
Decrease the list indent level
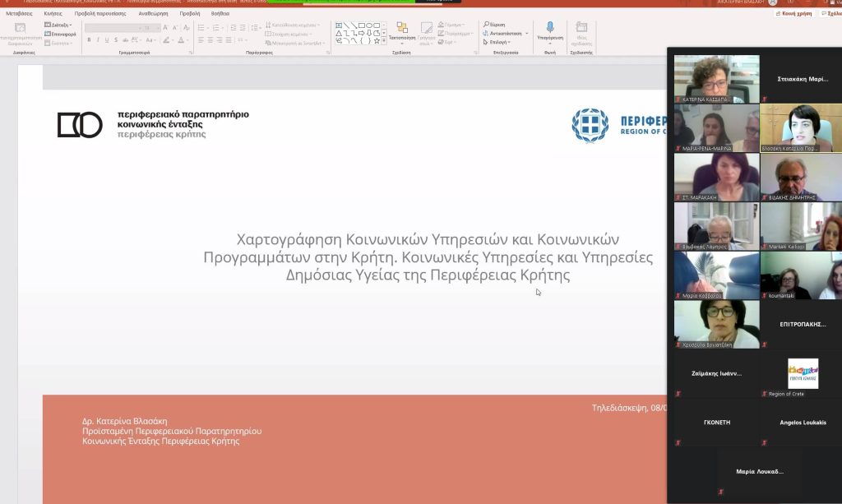(x=233, y=27)
